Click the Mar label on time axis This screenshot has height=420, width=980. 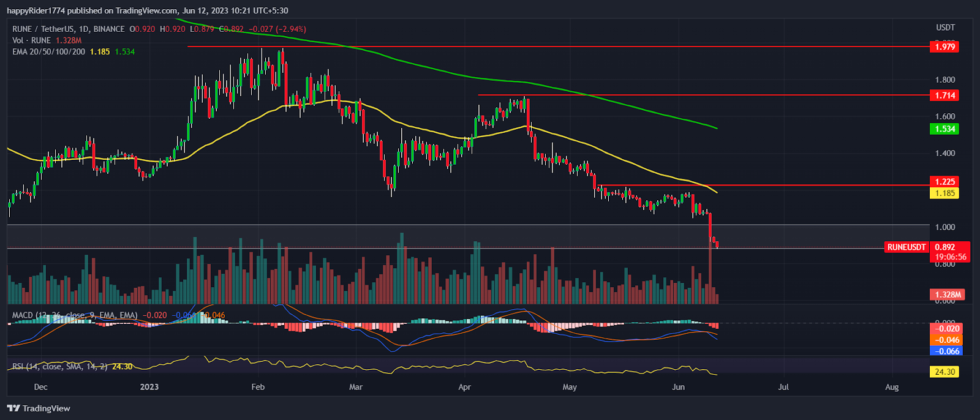[356, 387]
